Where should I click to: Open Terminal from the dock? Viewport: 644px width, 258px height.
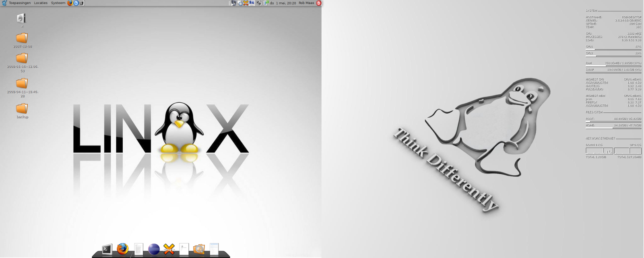coord(107,250)
